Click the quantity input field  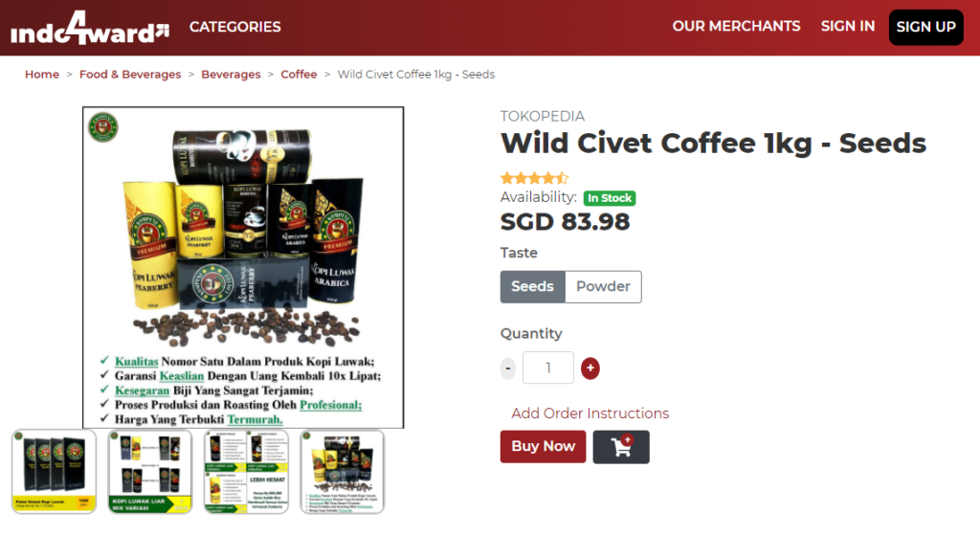548,368
